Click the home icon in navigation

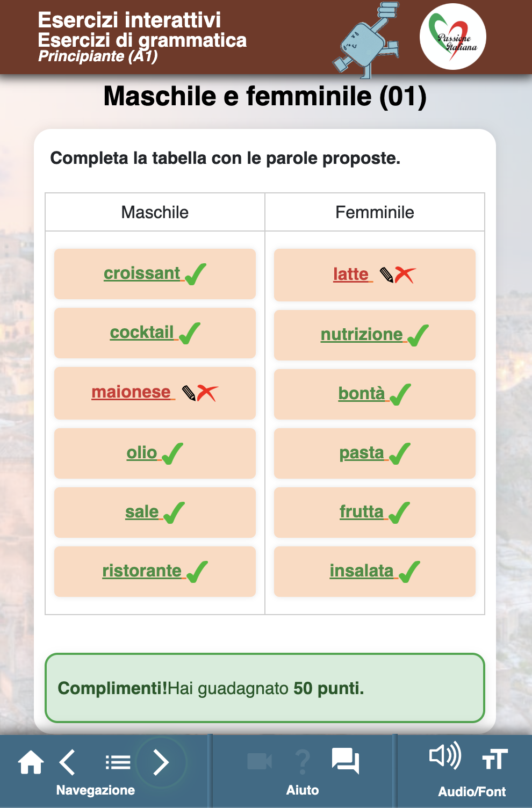[x=31, y=762]
